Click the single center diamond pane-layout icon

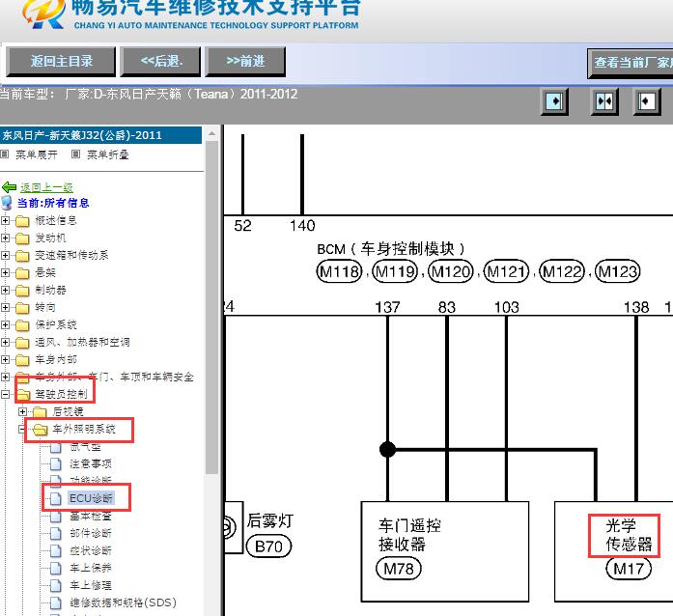point(554,101)
